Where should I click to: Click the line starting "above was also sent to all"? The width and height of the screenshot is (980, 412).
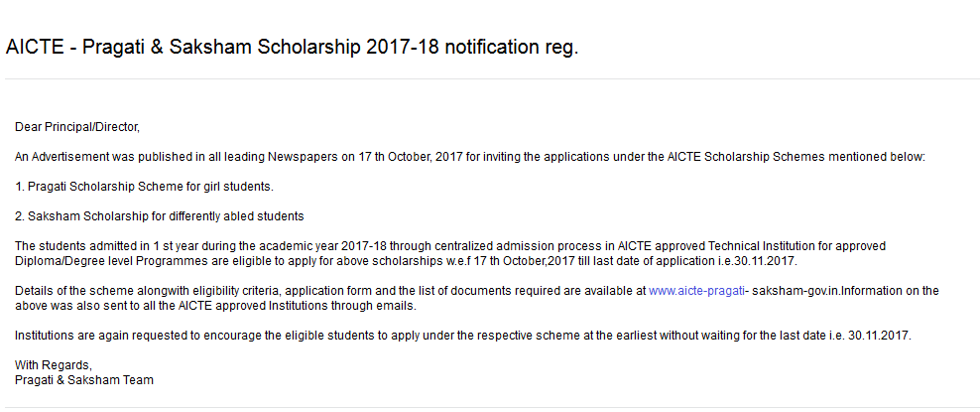(215, 307)
